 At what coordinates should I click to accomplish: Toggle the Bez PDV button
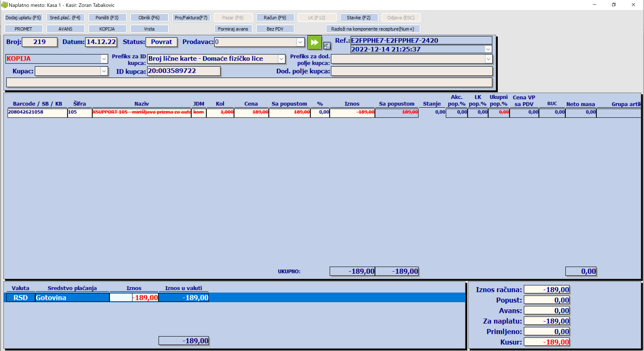click(275, 29)
